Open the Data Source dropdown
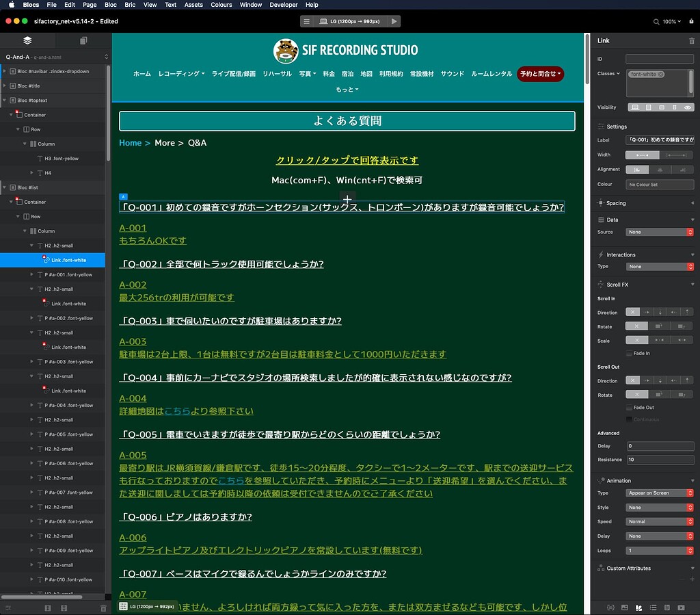Viewport: 700px width, 615px height. [x=660, y=232]
